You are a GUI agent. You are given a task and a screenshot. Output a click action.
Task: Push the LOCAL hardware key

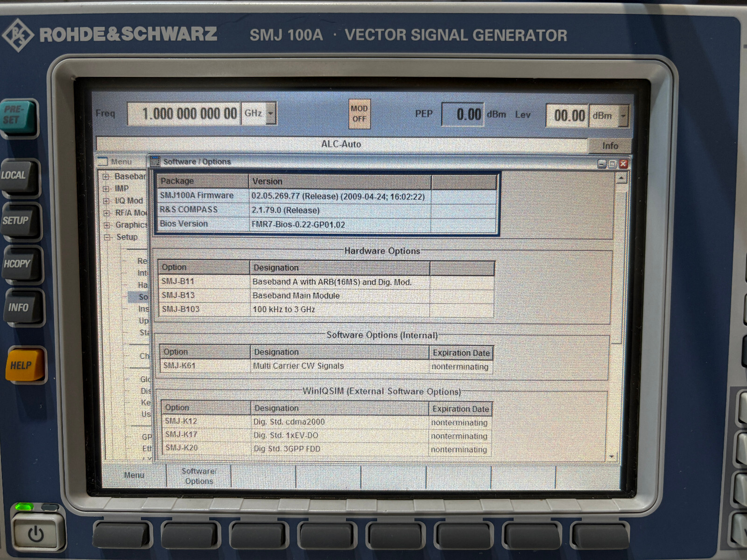[x=18, y=176]
